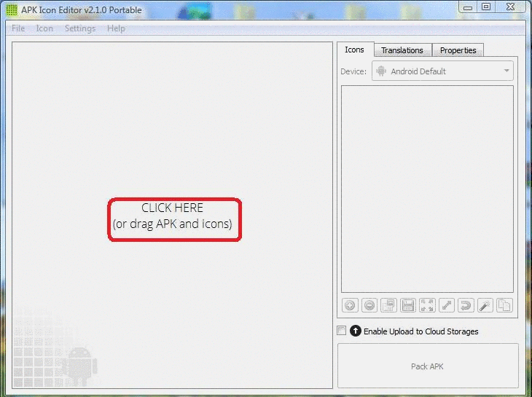Open the Device dropdown arrow
532x397 pixels.
(x=506, y=71)
